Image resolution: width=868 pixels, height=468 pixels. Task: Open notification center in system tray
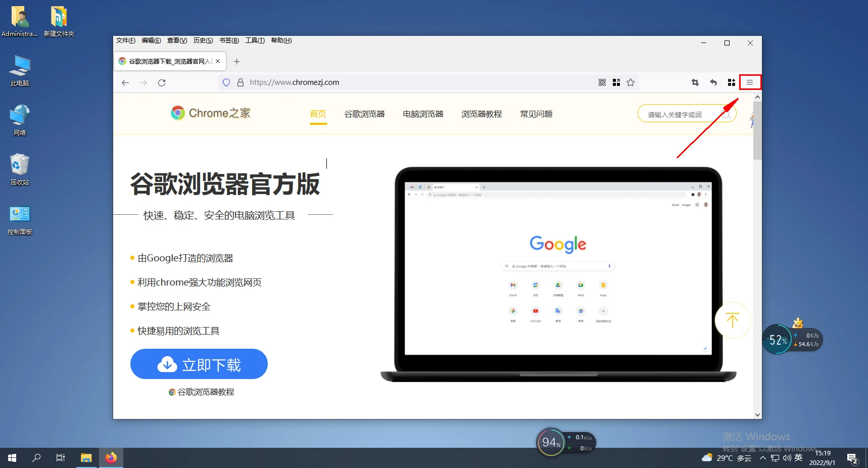pyautogui.click(x=853, y=458)
